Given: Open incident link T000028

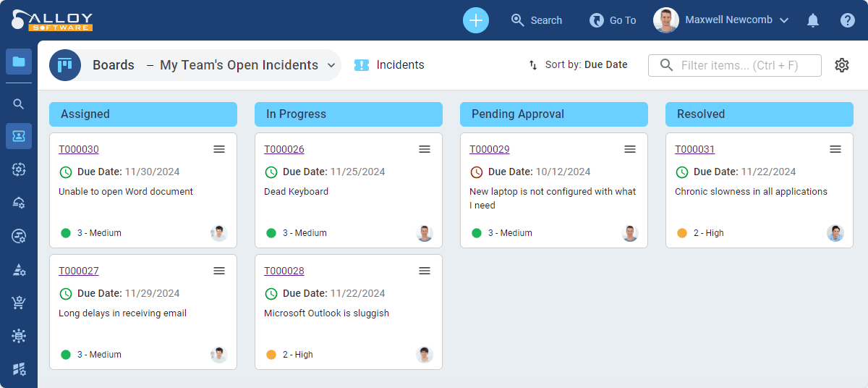Looking at the screenshot, I should pos(284,271).
